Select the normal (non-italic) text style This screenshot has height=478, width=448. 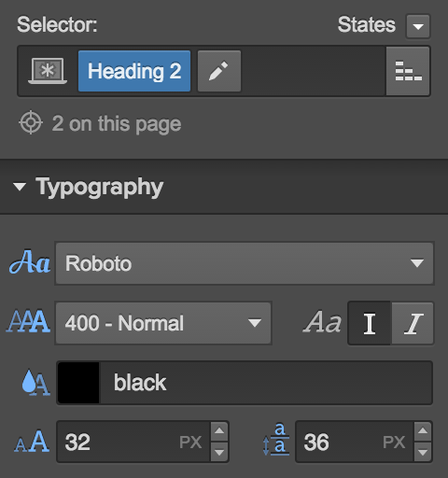coord(370,323)
